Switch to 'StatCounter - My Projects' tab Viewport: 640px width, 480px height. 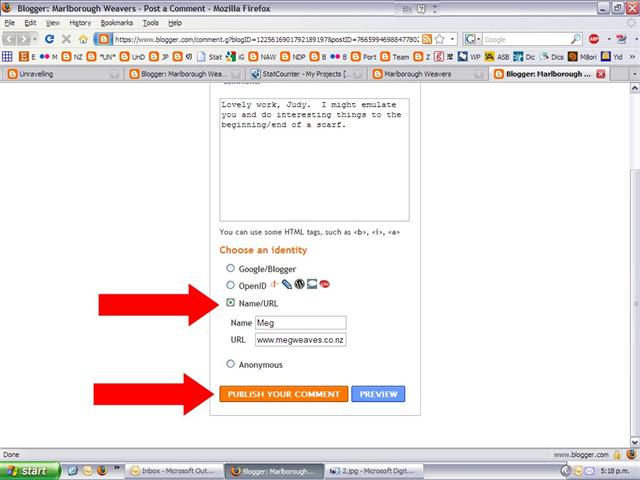(306, 74)
